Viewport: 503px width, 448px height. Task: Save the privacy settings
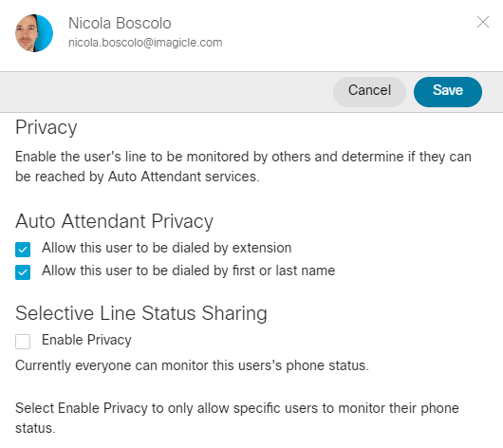(448, 92)
